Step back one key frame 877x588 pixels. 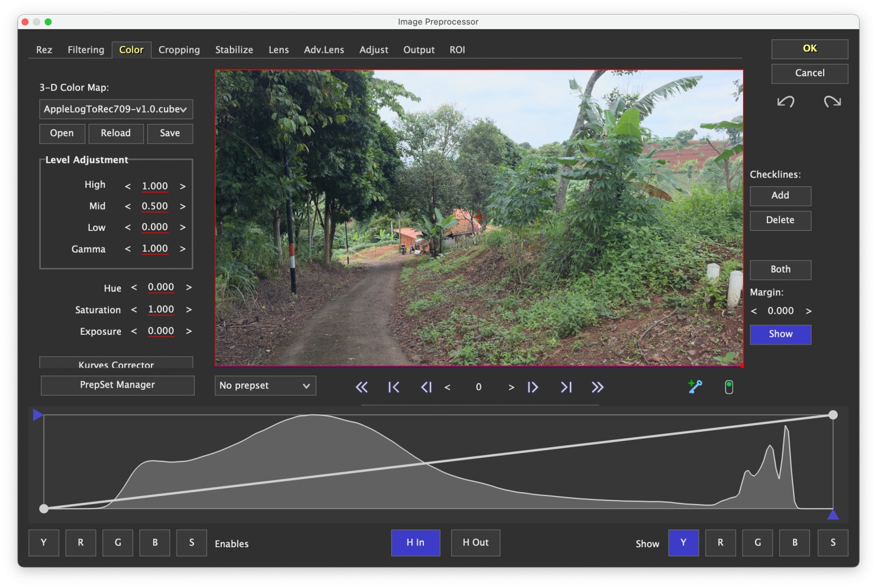tap(426, 387)
